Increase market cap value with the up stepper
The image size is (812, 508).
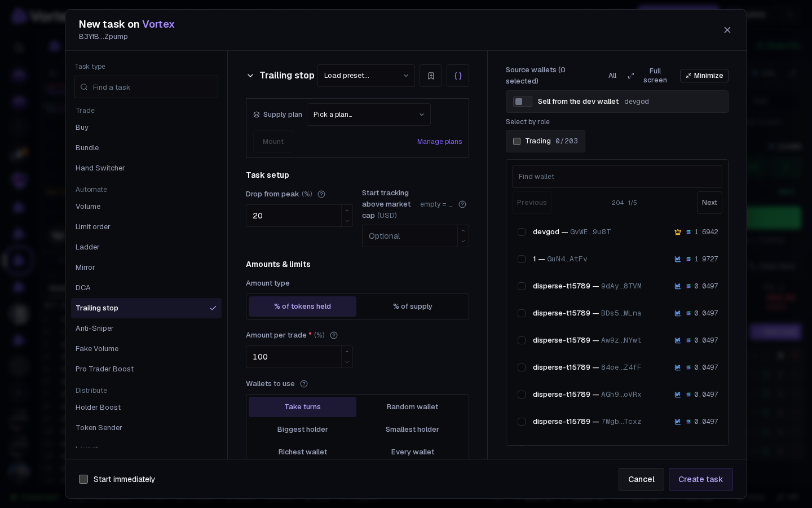tap(463, 231)
